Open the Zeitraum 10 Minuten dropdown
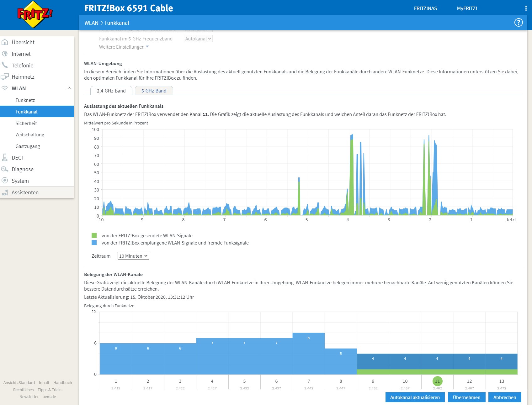This screenshot has width=532, height=405. [133, 256]
